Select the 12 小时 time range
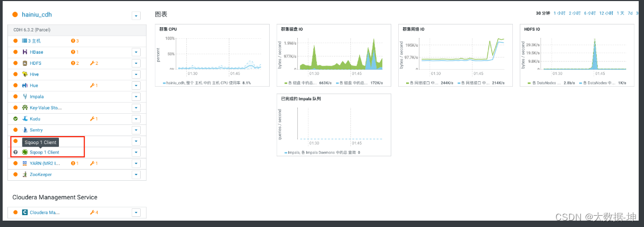 606,13
